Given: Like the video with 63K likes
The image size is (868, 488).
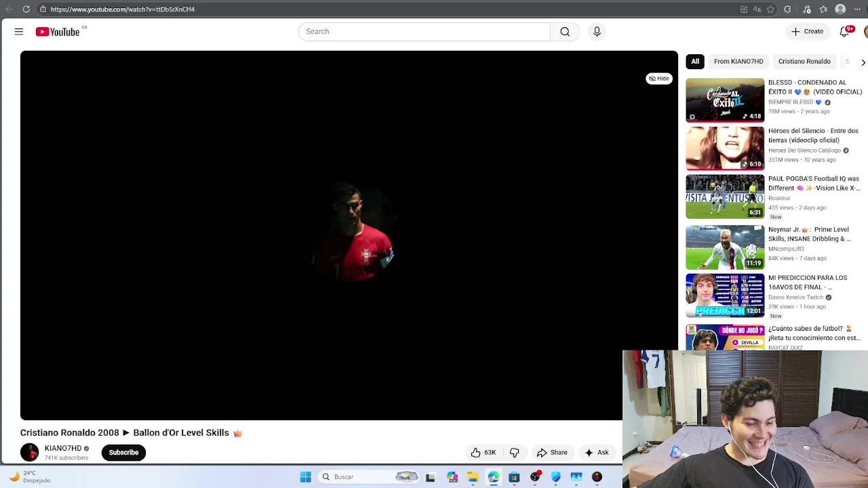Looking at the screenshot, I should tap(484, 453).
